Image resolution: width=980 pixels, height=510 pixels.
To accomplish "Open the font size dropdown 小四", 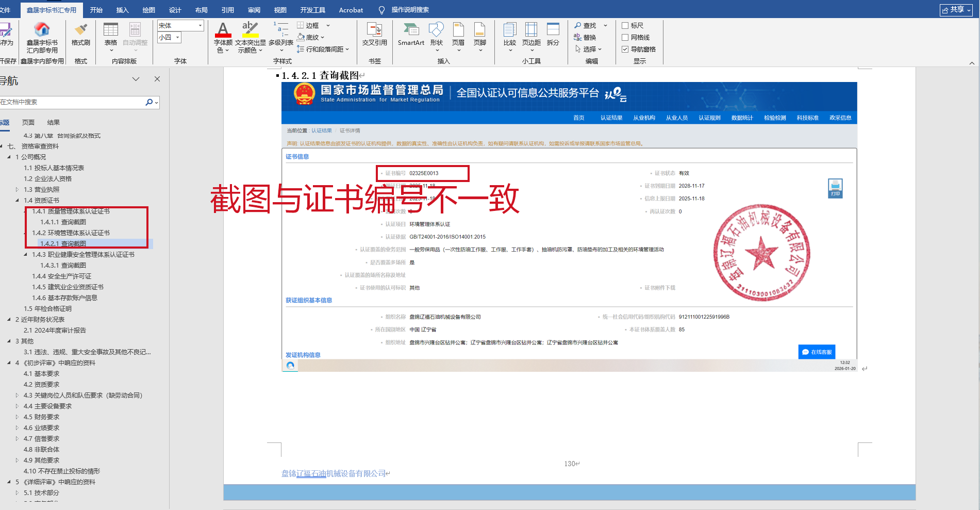I will point(178,37).
